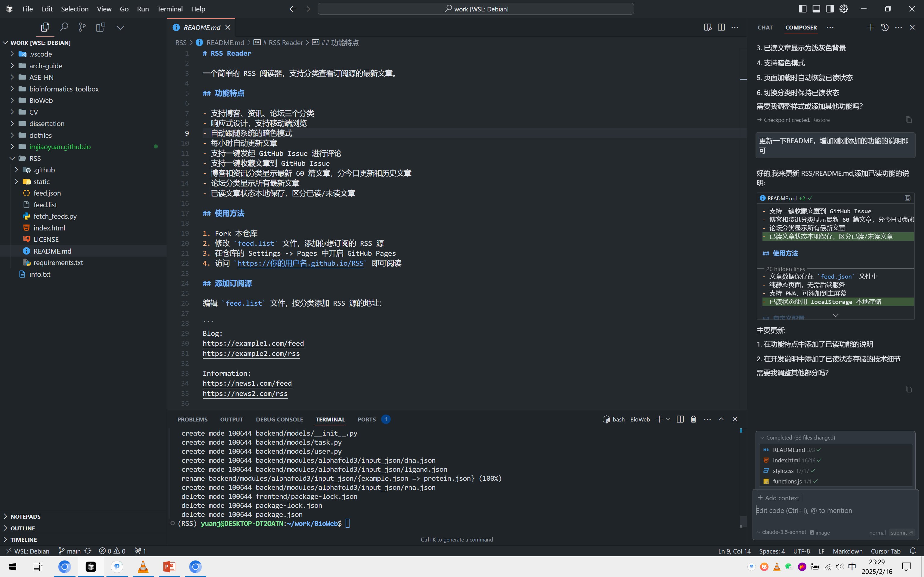Click Add context button
This screenshot has height=577, width=924.
[779, 498]
